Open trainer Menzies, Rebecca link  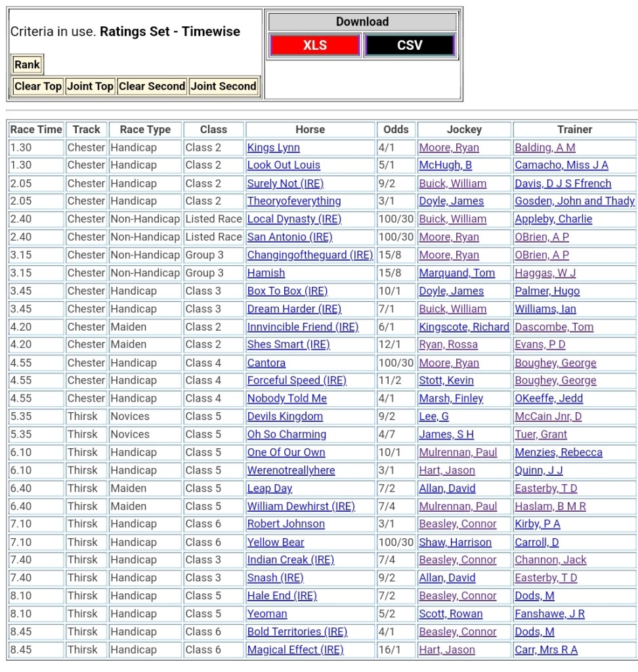point(558,452)
